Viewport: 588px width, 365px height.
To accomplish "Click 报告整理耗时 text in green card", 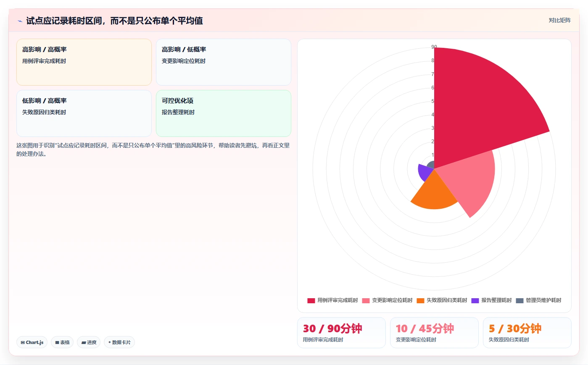I will [x=178, y=112].
